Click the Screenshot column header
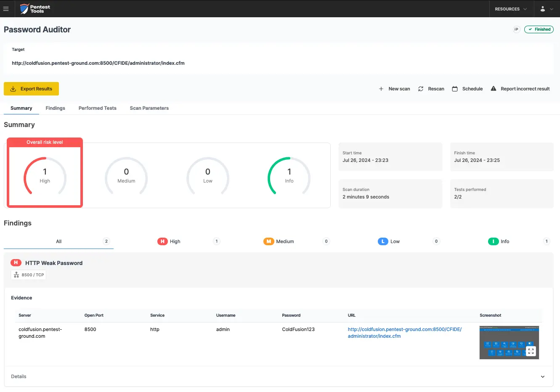560x392 pixels. (x=491, y=315)
